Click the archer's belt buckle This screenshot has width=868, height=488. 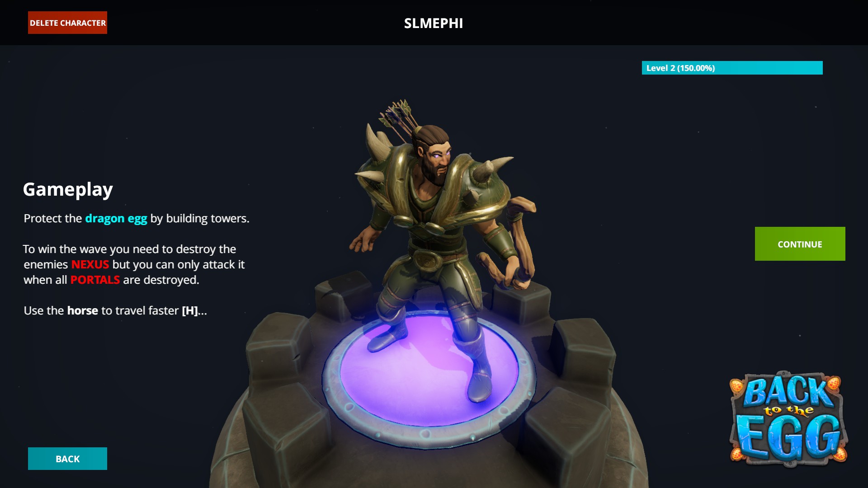click(x=426, y=259)
